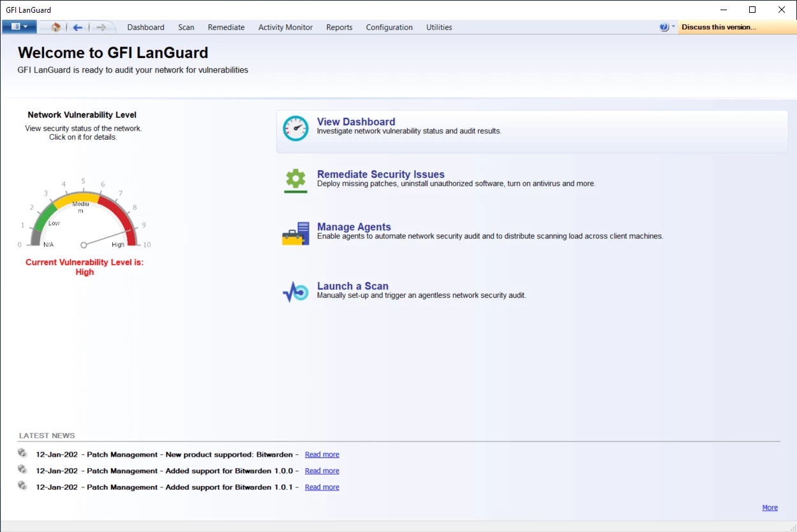Click Read more for Bitwarden 1.0.0 support
Viewport: 797px width, 532px height.
coord(322,470)
